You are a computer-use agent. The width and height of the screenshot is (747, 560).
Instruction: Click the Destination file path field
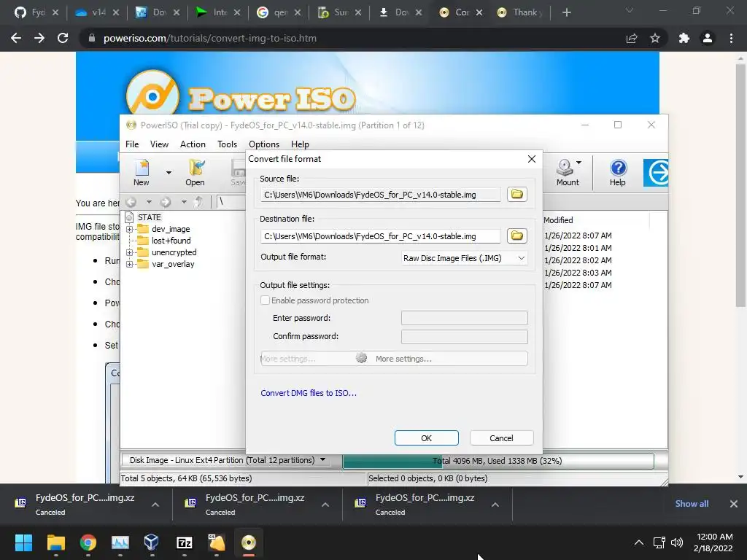click(x=380, y=236)
